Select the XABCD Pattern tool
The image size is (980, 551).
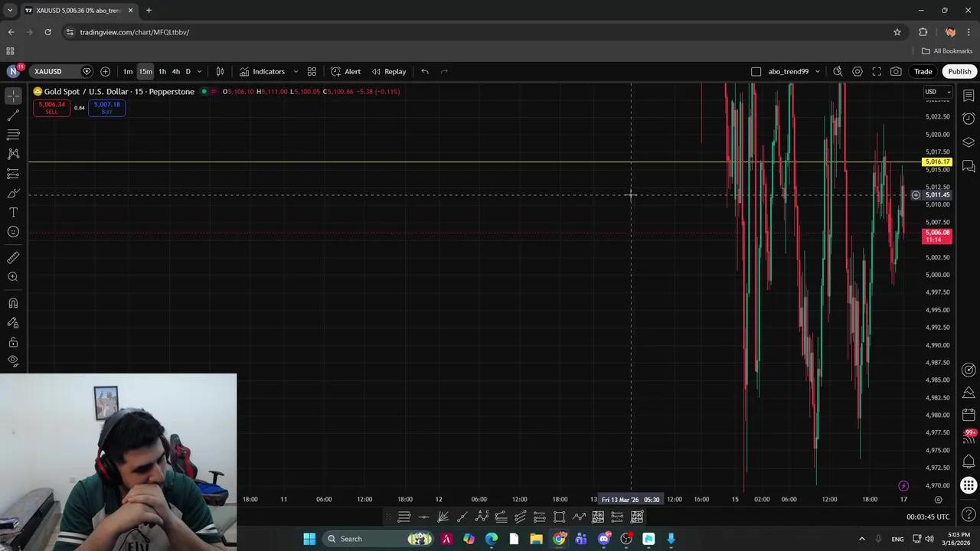point(13,152)
